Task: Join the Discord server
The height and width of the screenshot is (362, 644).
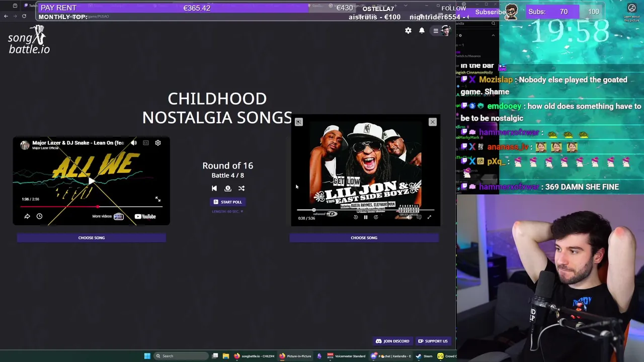Action: click(x=392, y=341)
